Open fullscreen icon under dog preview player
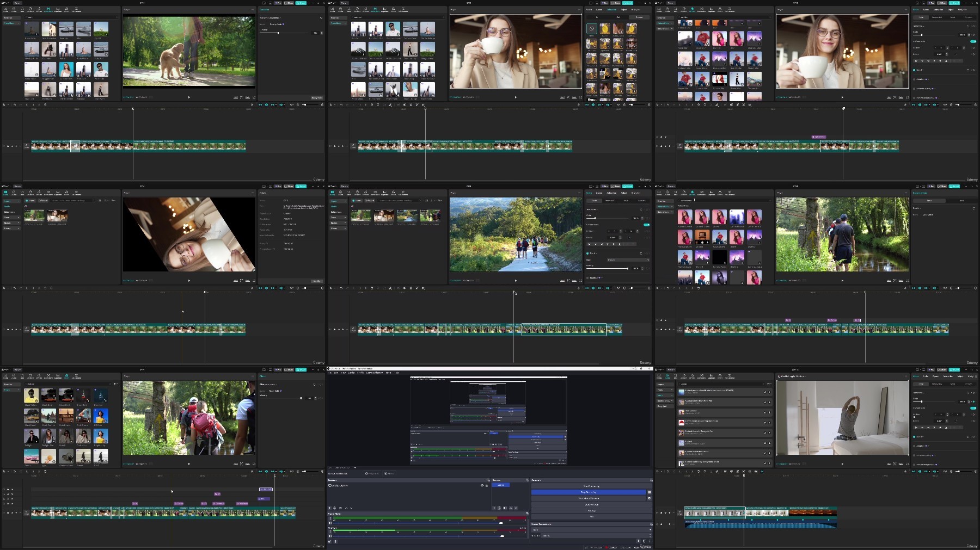Screen dimensions: 980x550 (254, 97)
